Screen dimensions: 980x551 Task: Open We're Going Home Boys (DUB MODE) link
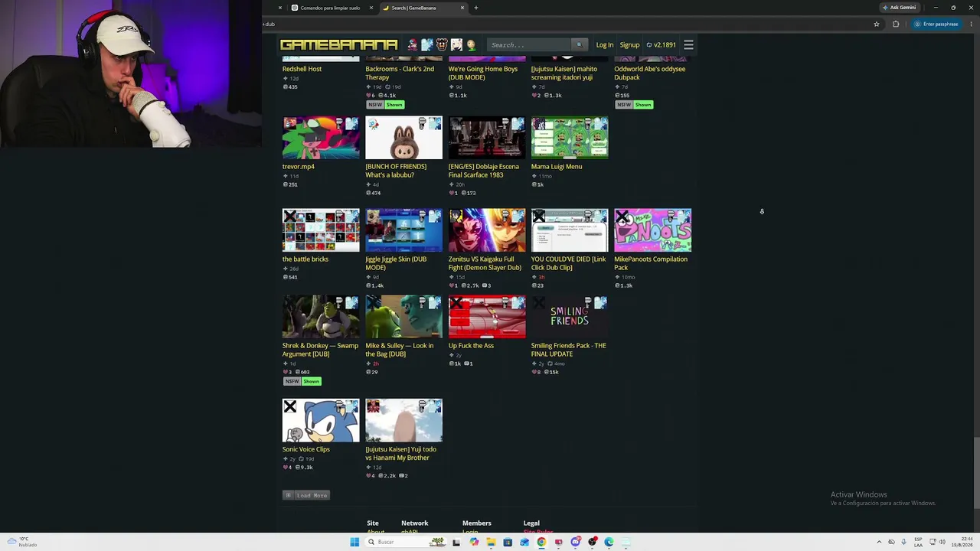[483, 73]
